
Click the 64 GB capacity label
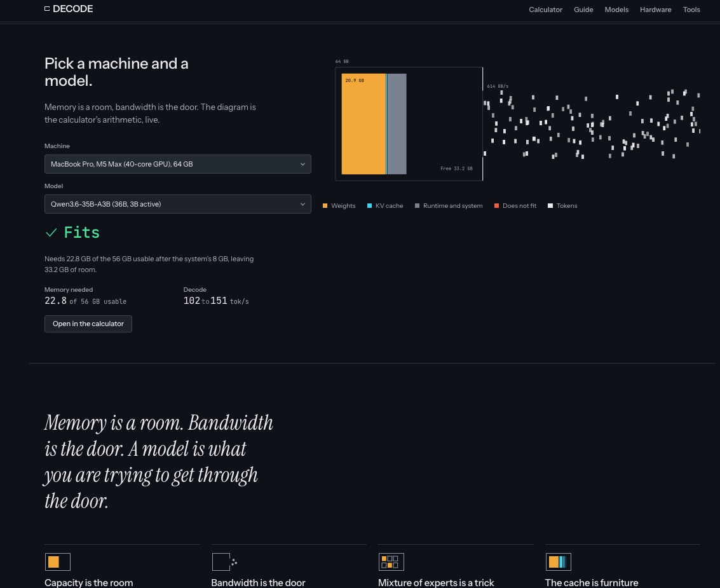(x=342, y=62)
